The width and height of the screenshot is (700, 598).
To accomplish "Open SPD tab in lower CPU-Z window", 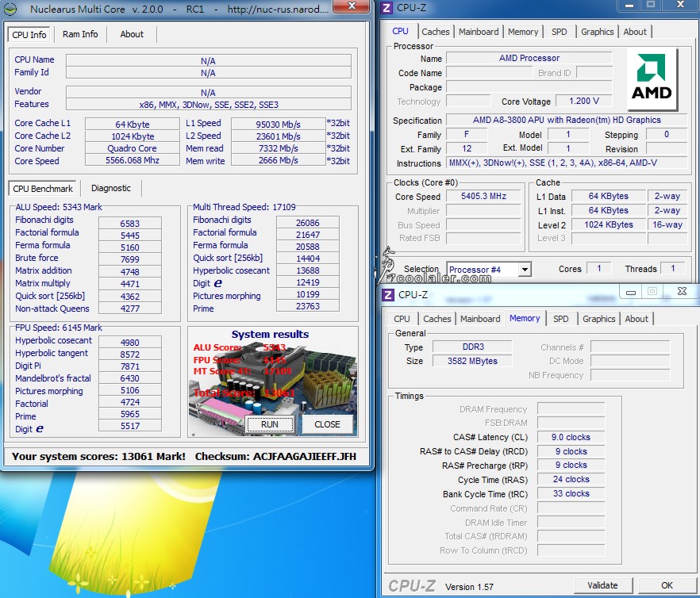I will pos(560,319).
